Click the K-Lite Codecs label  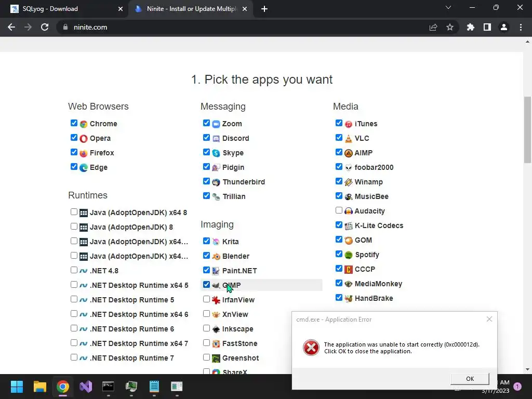point(379,225)
